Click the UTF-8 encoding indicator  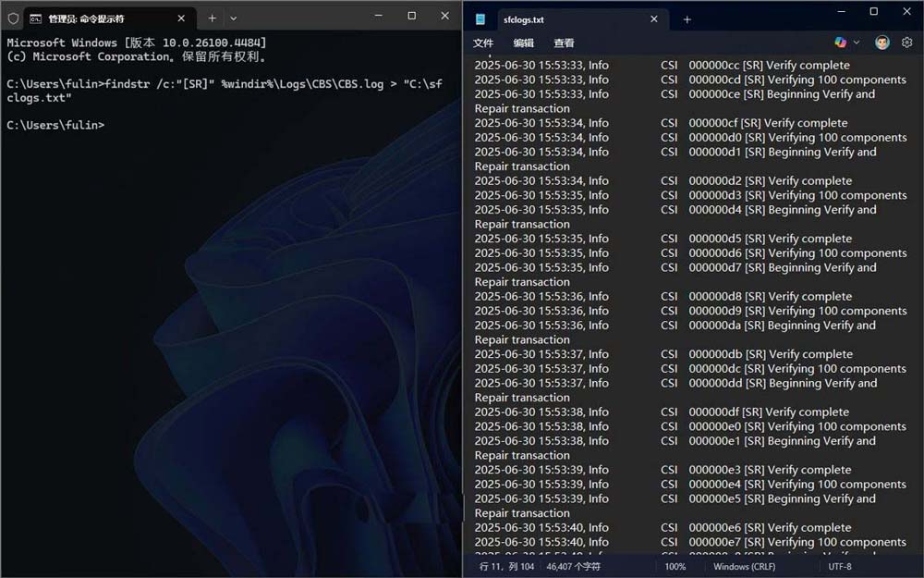pyautogui.click(x=840, y=566)
